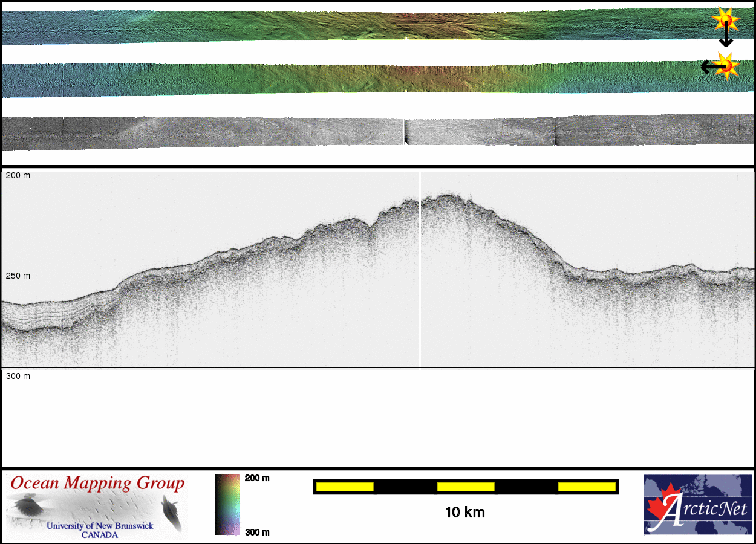Screen dimensions: 756x544
Task: Click the 300 m label beside the color legend
Action: click(256, 532)
